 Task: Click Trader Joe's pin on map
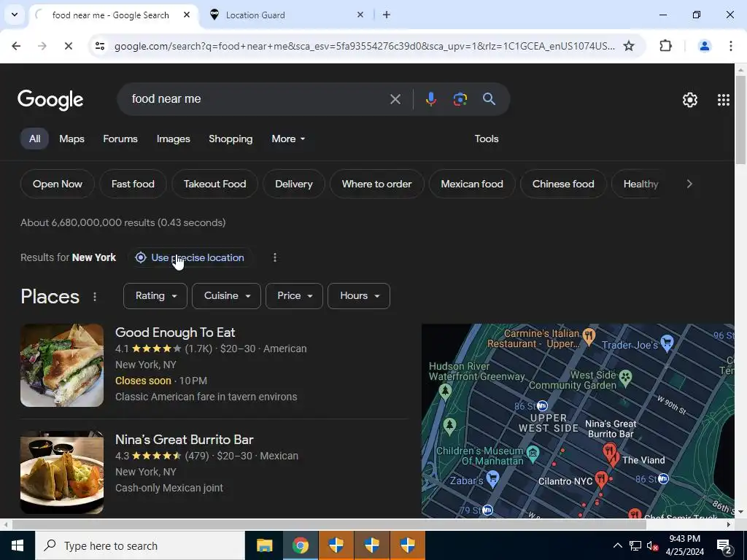pyautogui.click(x=667, y=343)
